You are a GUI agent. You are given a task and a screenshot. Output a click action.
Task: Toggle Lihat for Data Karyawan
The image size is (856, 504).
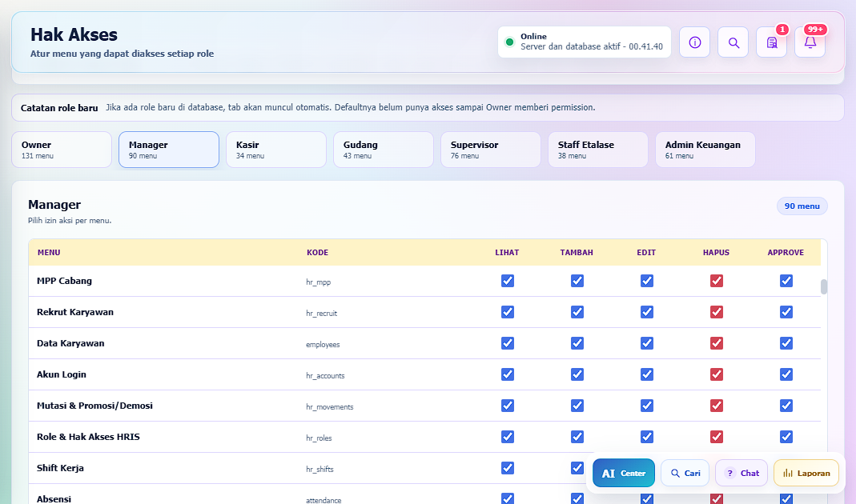[508, 343]
